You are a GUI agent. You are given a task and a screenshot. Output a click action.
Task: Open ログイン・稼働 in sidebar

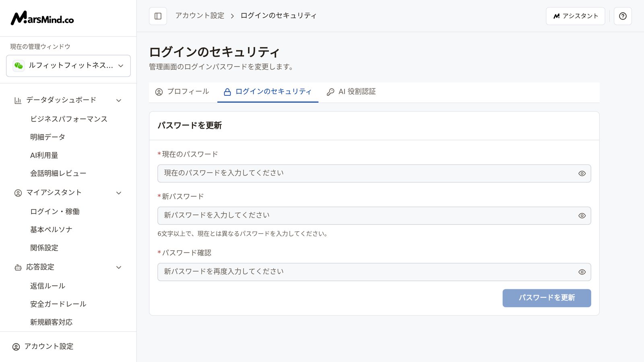[x=55, y=212]
